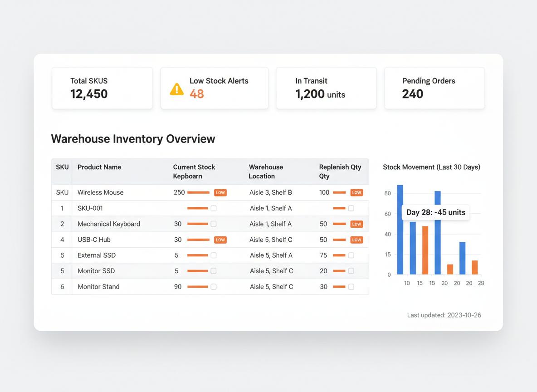Click the chart y-axis label 80

(387, 193)
